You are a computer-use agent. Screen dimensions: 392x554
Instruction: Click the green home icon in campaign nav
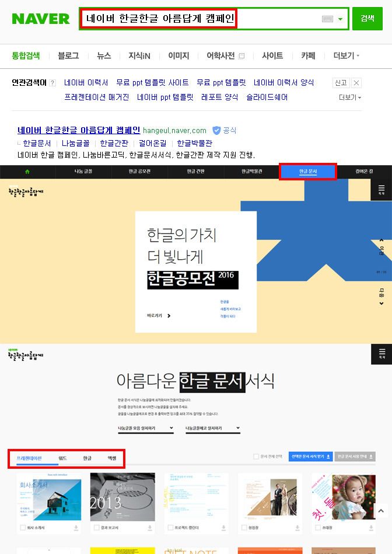[27, 172]
